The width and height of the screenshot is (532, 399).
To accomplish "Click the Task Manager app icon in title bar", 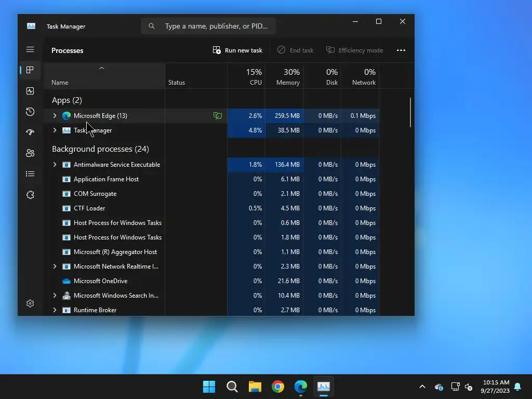I will pos(31,26).
